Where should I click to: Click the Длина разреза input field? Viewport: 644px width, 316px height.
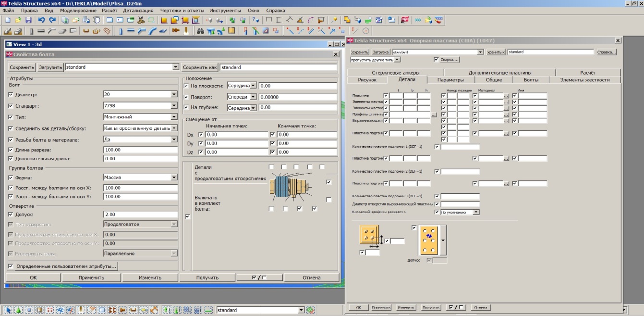click(x=140, y=150)
